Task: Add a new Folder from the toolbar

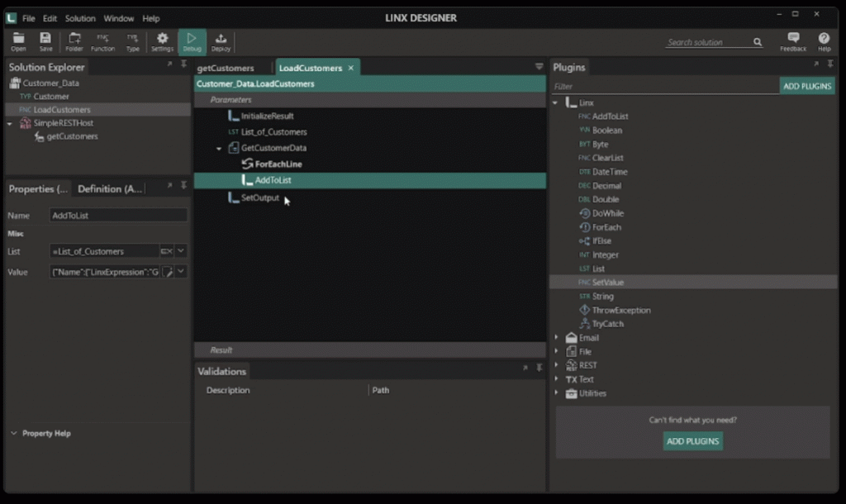Action: click(x=74, y=41)
